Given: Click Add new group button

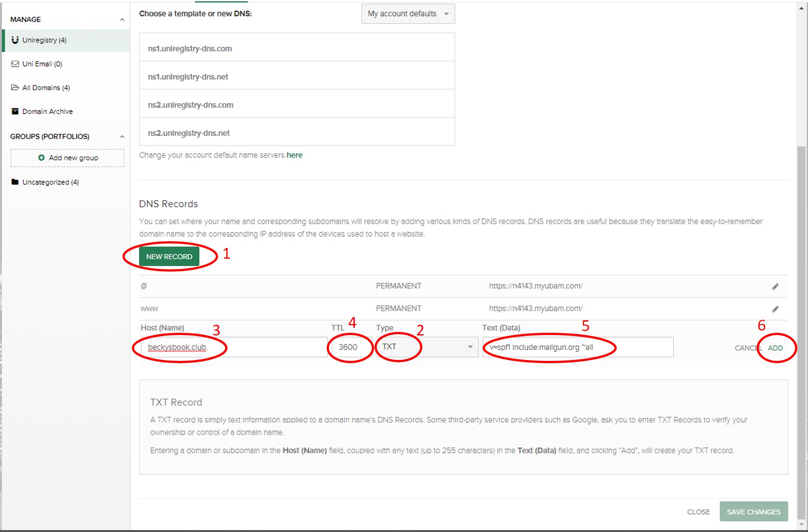Looking at the screenshot, I should (67, 158).
